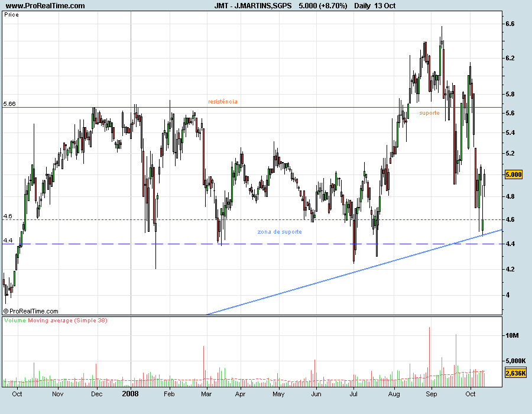Click the Sep label on the time axis
This screenshot has height=414, width=532.
[x=432, y=394]
